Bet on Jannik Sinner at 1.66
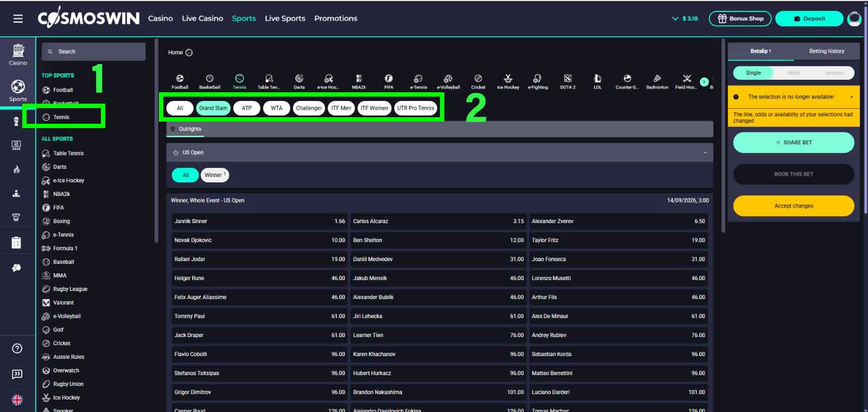 (x=259, y=221)
